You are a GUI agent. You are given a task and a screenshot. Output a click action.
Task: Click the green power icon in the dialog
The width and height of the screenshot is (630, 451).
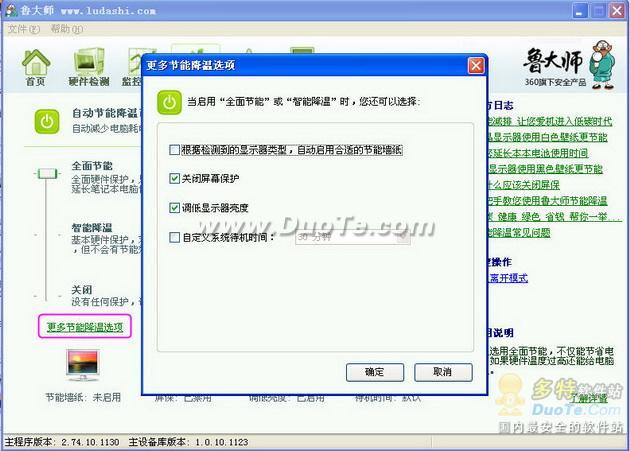(x=169, y=102)
